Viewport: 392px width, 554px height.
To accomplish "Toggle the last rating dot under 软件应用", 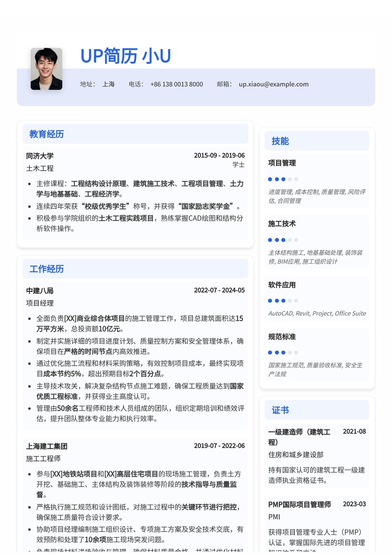I will (x=295, y=301).
